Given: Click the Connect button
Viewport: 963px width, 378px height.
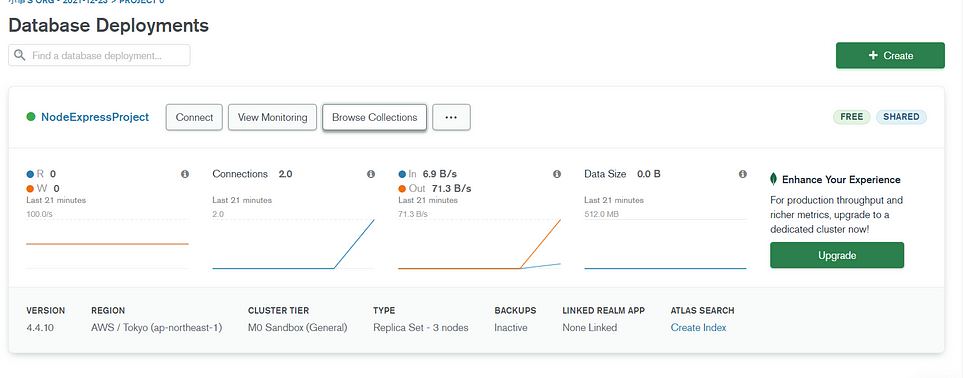Looking at the screenshot, I should (194, 117).
